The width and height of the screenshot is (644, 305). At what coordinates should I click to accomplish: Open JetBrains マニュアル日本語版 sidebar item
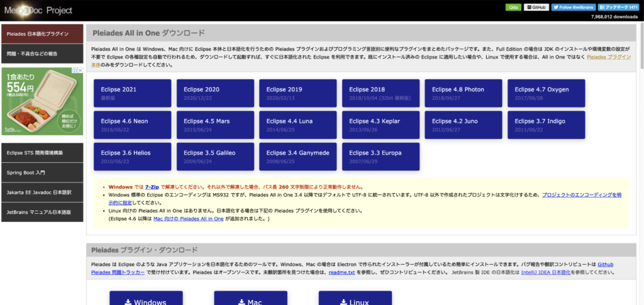pyautogui.click(x=42, y=212)
